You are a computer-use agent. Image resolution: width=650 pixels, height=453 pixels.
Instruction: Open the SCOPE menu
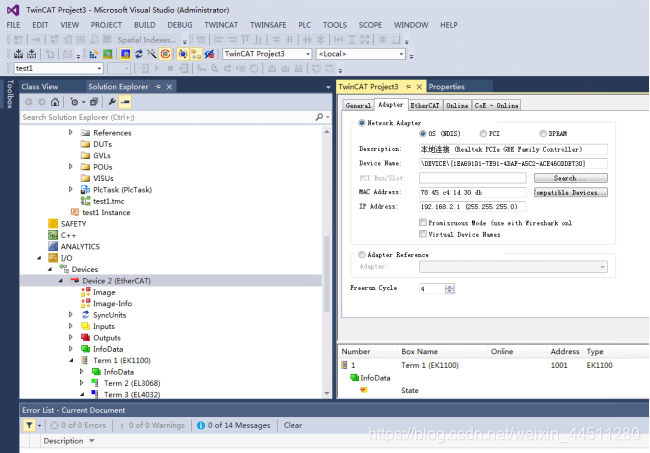point(370,25)
